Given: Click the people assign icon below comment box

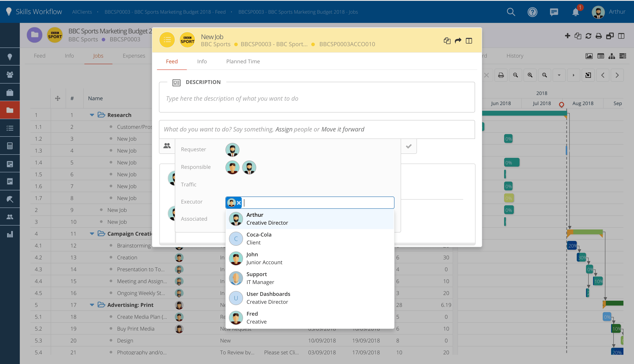Looking at the screenshot, I should (167, 146).
